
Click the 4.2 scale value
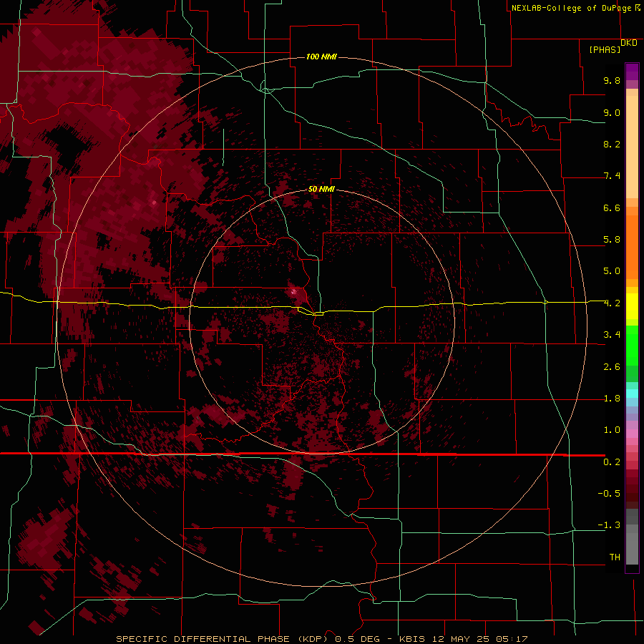(x=612, y=303)
